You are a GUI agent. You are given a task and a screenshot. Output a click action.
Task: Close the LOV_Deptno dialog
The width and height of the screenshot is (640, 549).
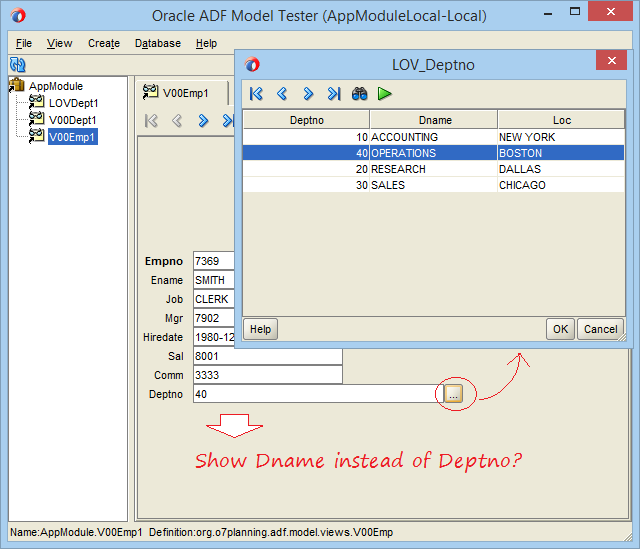tap(611, 60)
